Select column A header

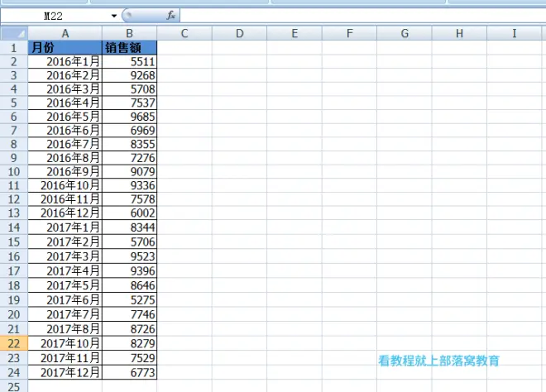pos(65,33)
